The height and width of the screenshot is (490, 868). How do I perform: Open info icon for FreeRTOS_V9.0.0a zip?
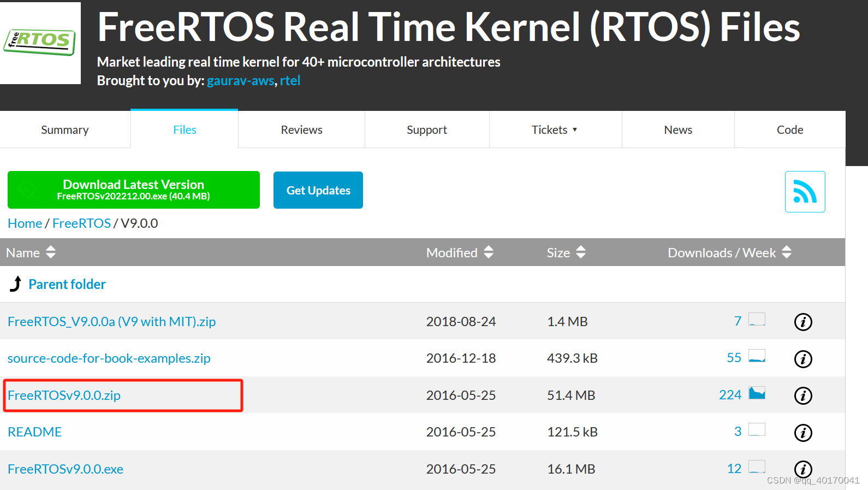[x=802, y=322]
